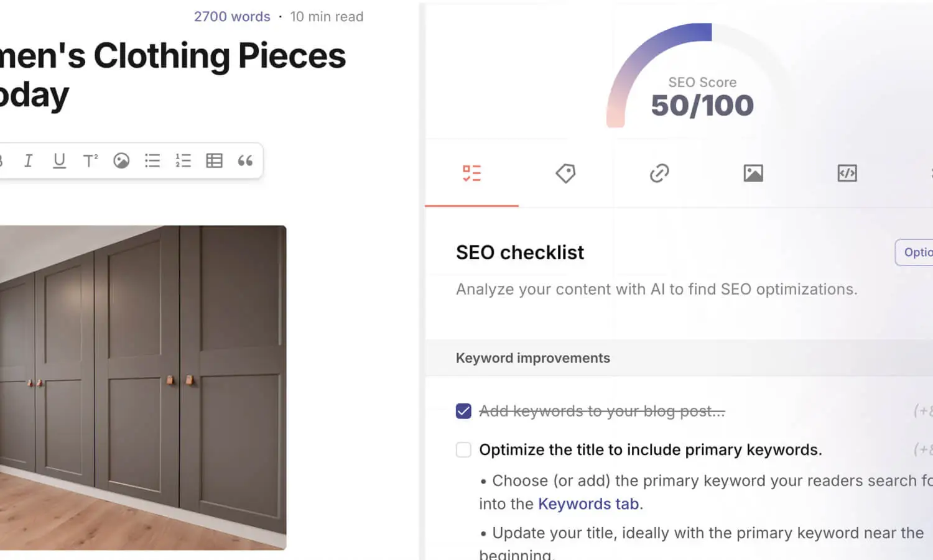Open the links tab icon

coord(659,173)
